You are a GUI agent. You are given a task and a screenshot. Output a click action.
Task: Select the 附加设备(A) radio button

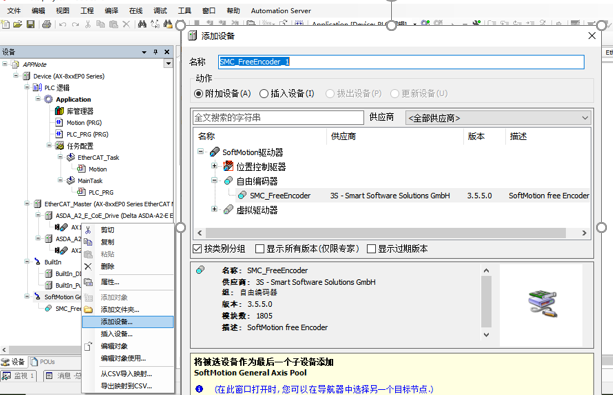pos(198,93)
